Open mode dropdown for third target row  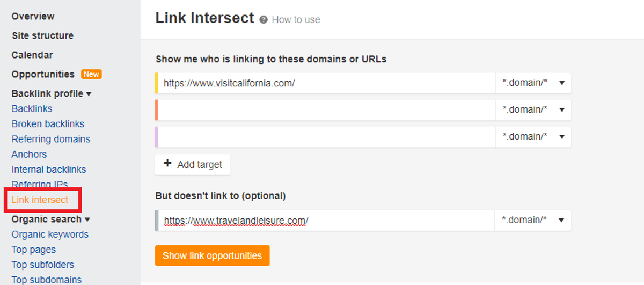(533, 136)
